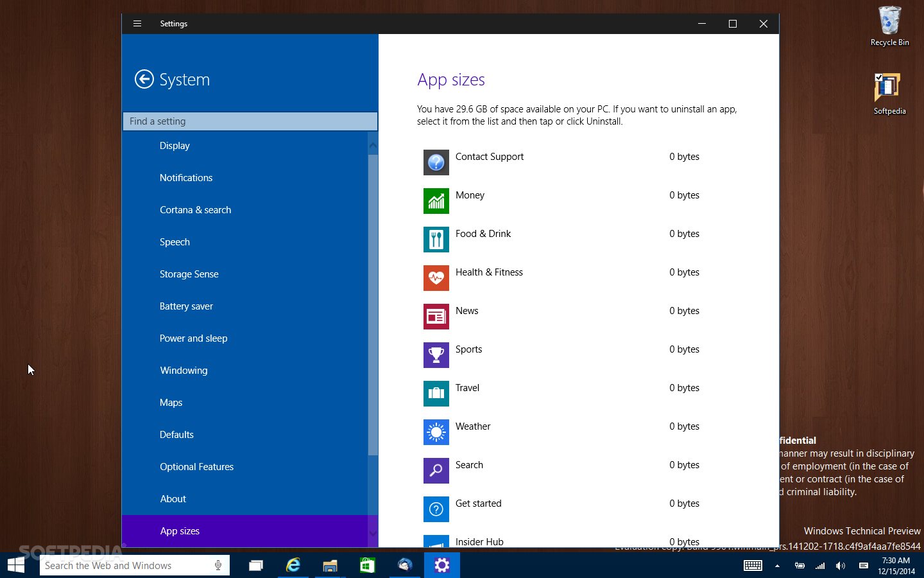Open Storage Sense settings
Image resolution: width=924 pixels, height=578 pixels.
pos(189,274)
